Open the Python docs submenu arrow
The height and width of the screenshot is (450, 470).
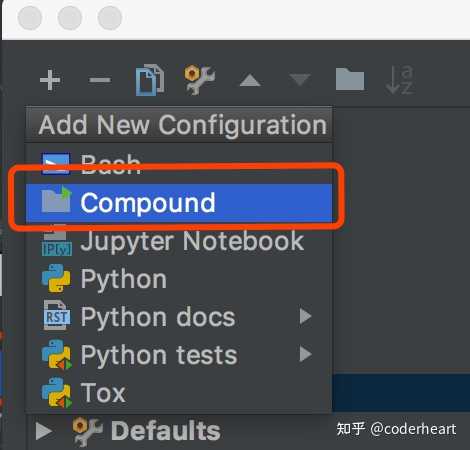(x=305, y=316)
